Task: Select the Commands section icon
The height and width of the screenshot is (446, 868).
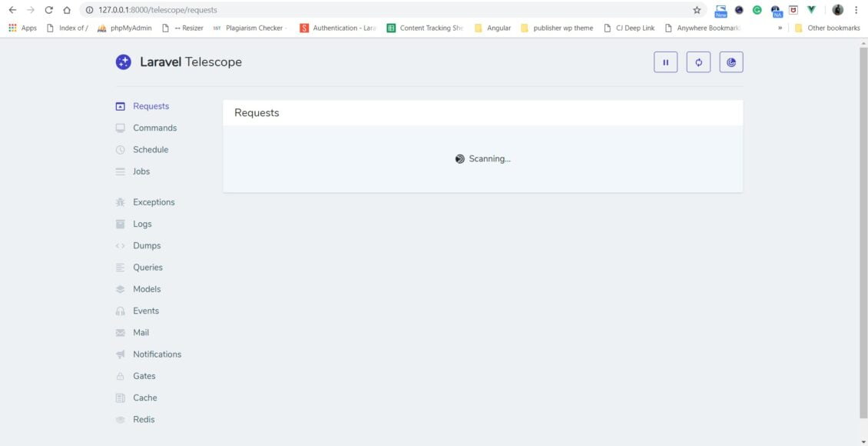Action: pyautogui.click(x=121, y=128)
